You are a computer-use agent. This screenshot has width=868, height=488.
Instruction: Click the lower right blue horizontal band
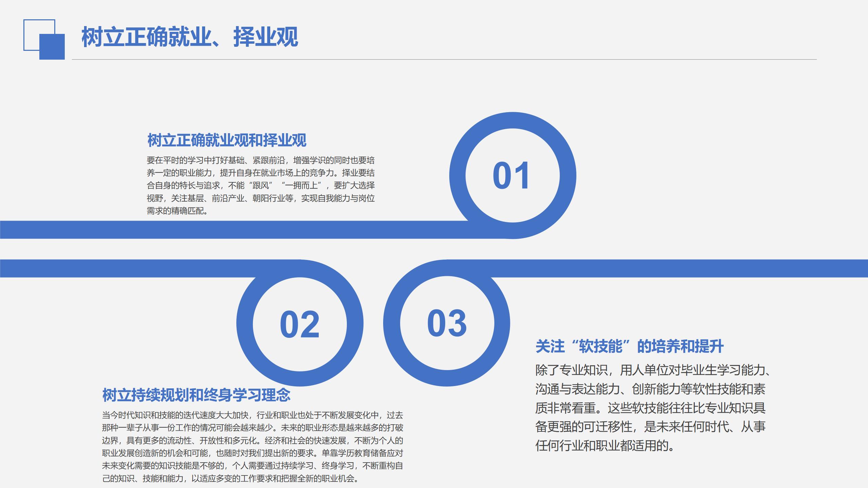click(x=678, y=268)
